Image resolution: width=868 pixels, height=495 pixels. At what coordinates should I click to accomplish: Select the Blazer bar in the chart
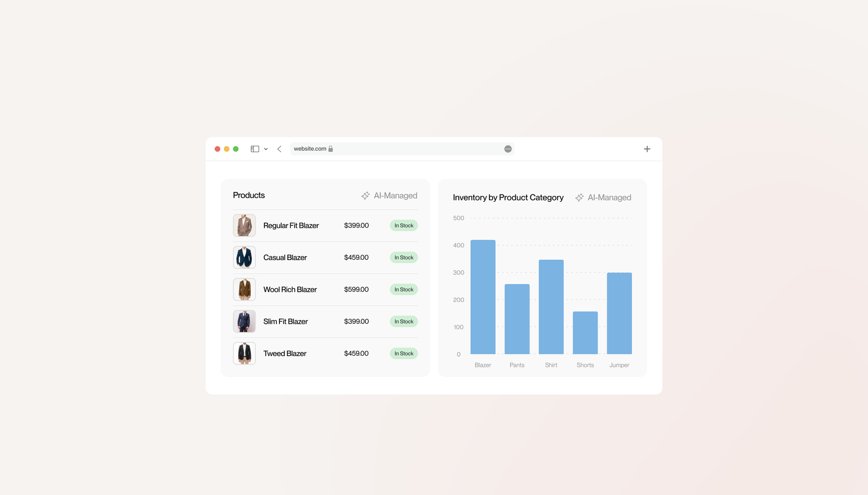(483, 297)
